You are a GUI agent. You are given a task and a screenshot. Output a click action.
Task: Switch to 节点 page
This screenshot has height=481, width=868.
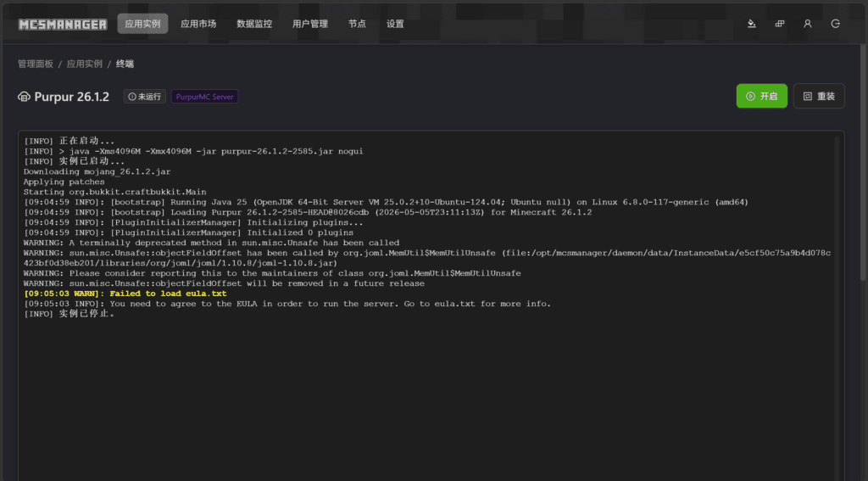pyautogui.click(x=357, y=24)
